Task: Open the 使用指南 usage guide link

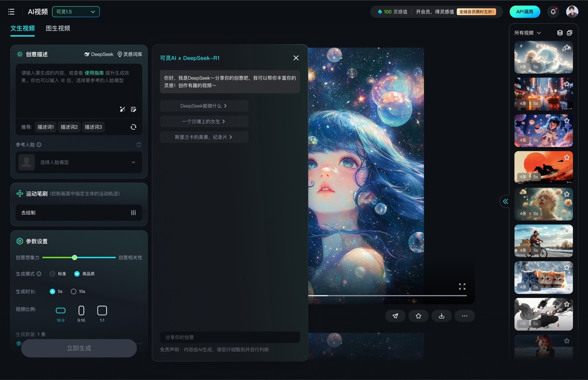Action: click(x=94, y=72)
